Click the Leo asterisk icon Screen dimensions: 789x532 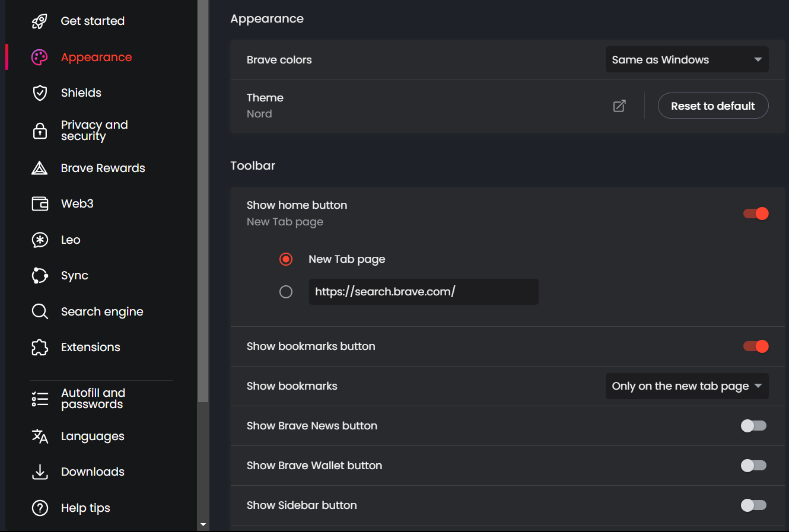click(x=40, y=240)
